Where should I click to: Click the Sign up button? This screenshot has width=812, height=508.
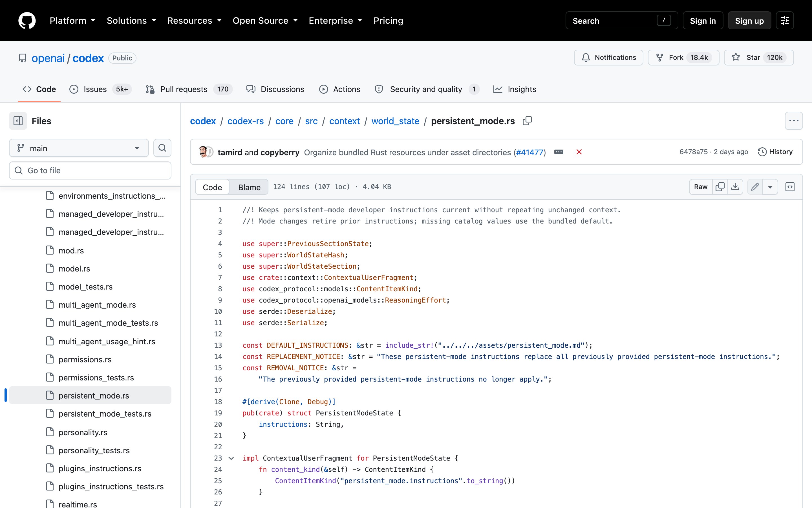tap(749, 21)
